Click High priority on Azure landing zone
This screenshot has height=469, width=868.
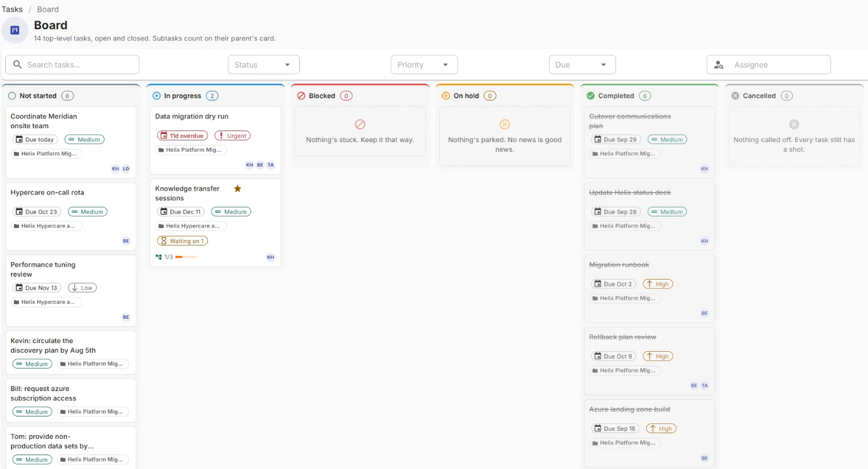[x=661, y=429]
